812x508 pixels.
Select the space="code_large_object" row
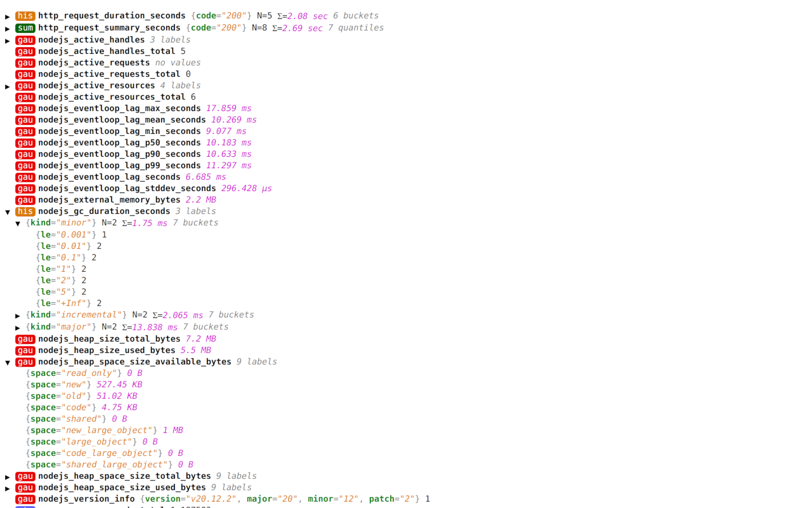coord(104,453)
